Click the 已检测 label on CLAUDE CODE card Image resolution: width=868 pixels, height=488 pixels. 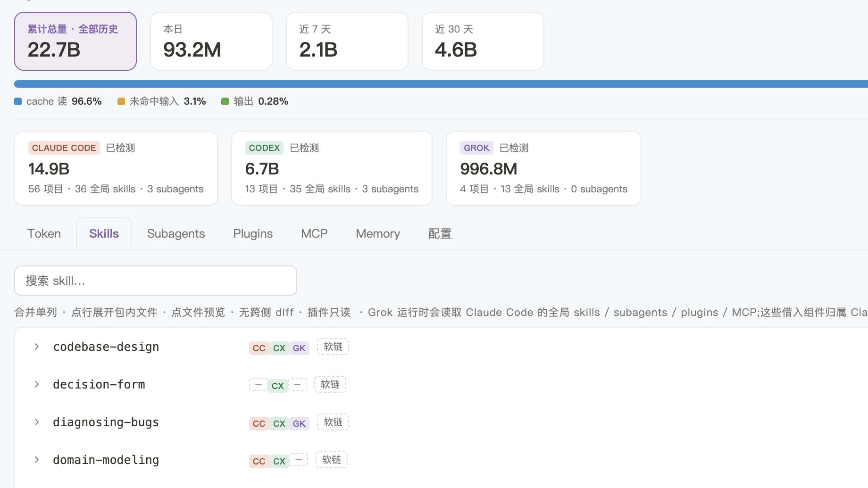click(121, 148)
